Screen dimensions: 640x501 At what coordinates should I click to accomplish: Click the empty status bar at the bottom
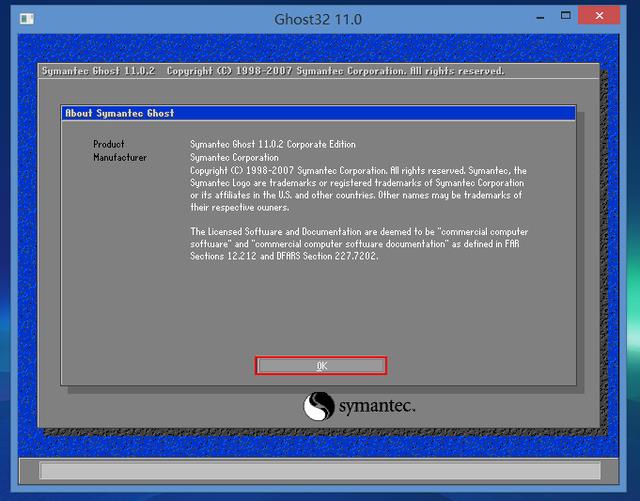point(320,470)
